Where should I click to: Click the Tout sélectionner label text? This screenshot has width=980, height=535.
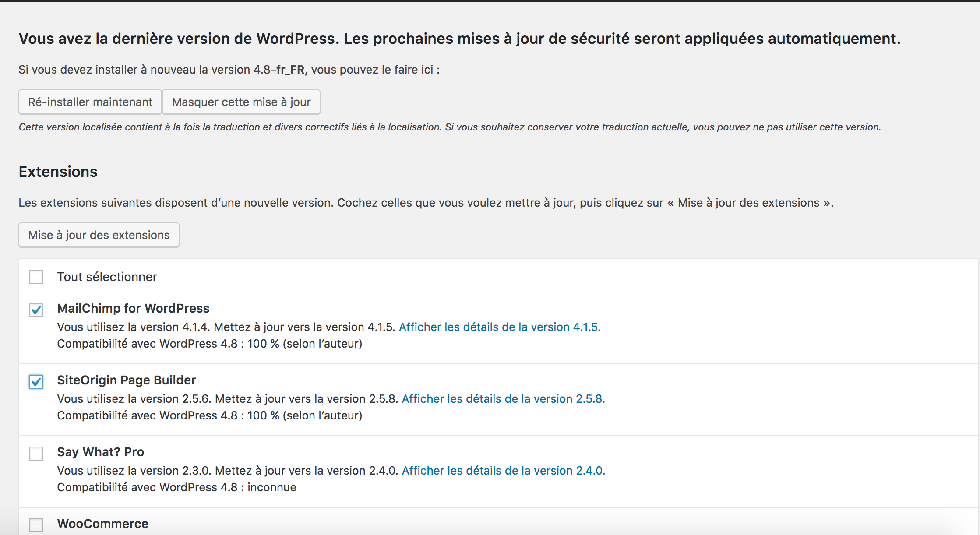point(107,277)
